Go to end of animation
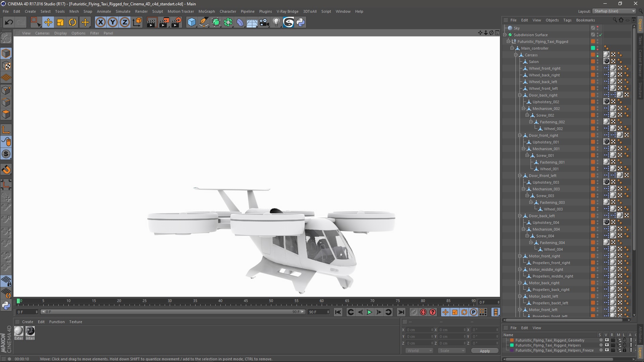The image size is (644, 362). click(x=401, y=312)
